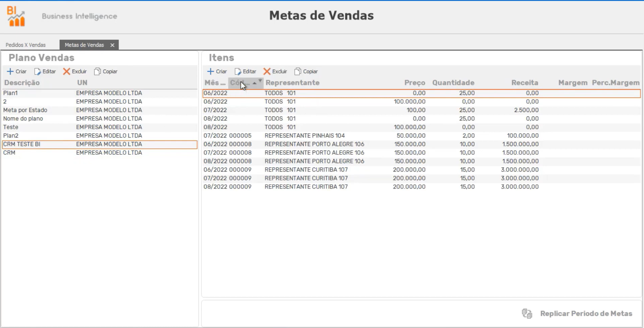Select the CRM TESTE BI plan
Viewport: 644px width, 328px height.
pos(100,144)
